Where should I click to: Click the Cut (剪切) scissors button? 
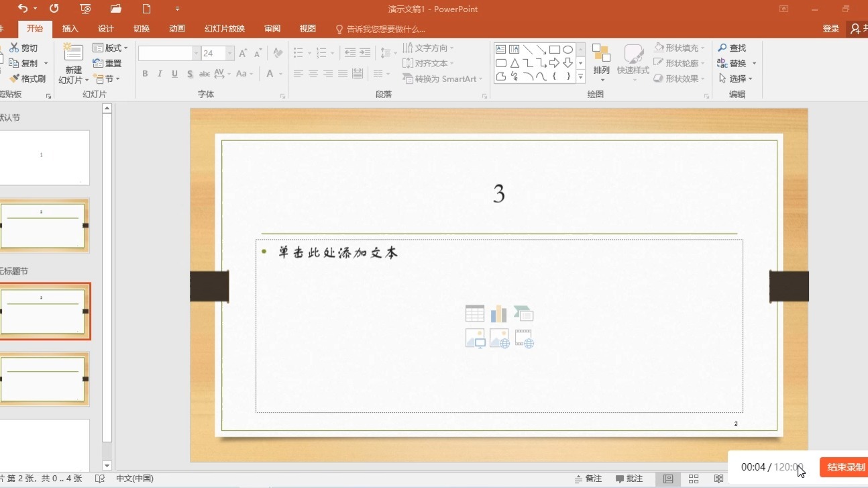[24, 48]
